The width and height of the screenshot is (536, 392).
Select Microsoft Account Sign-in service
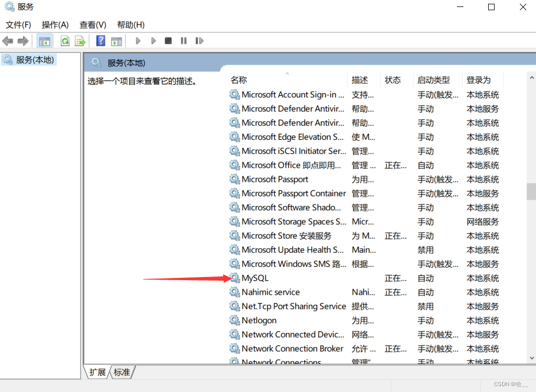pyautogui.click(x=292, y=95)
